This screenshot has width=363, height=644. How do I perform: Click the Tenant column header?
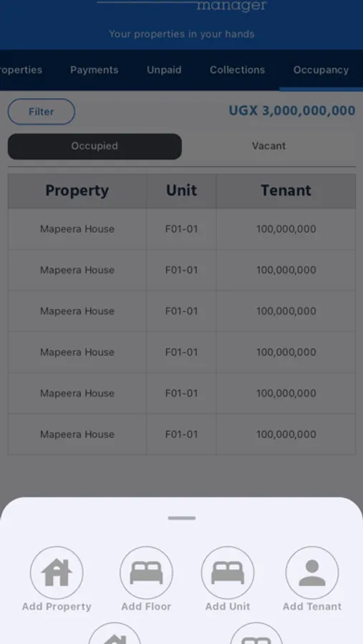point(286,190)
